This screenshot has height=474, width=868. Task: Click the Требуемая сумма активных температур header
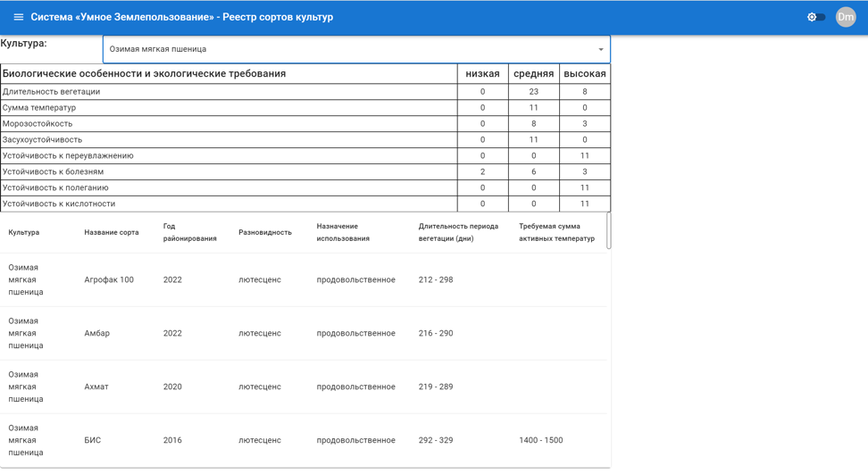[556, 232]
